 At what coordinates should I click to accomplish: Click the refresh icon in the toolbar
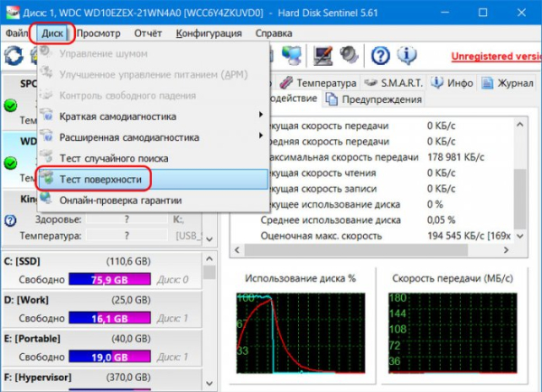13,56
